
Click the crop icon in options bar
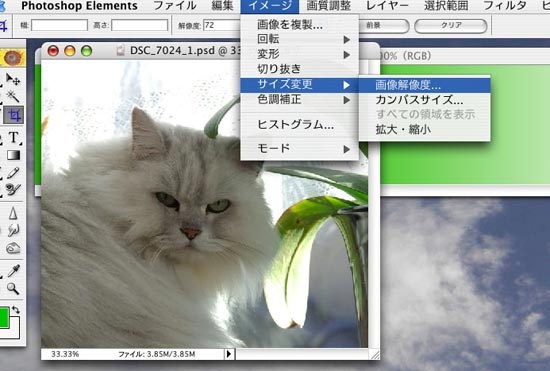click(4, 25)
